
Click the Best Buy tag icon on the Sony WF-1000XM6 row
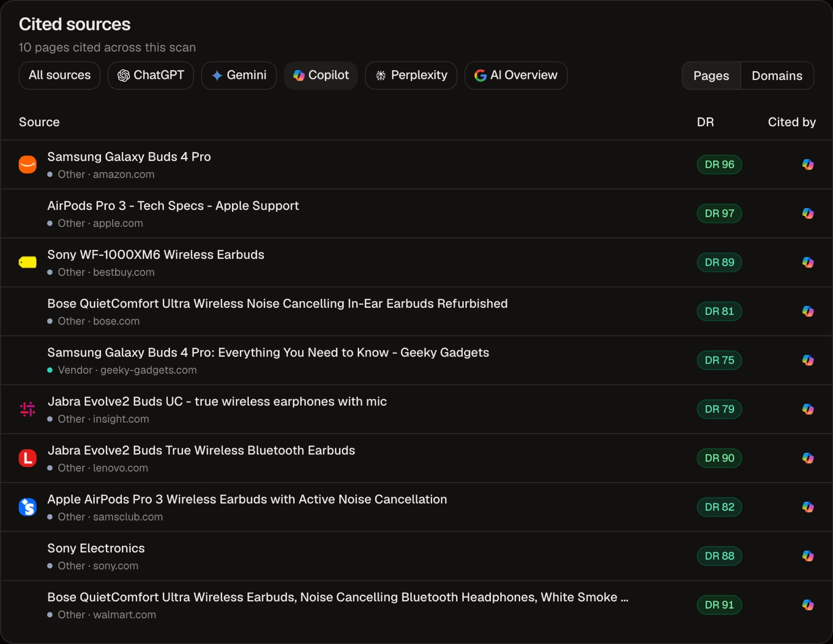tap(27, 262)
